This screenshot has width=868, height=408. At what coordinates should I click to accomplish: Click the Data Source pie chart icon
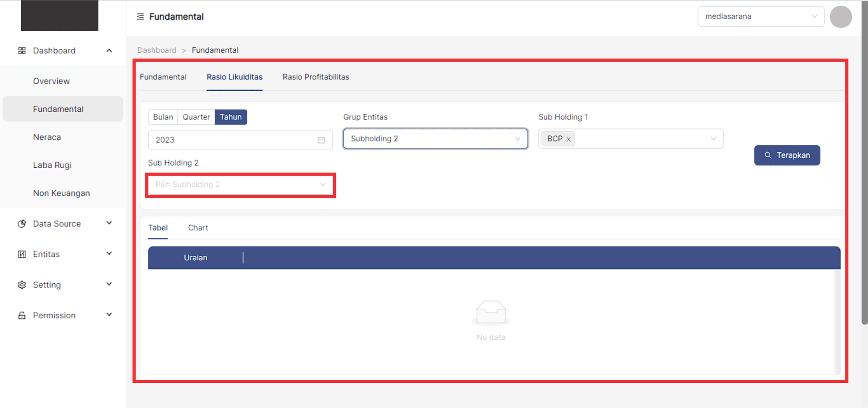pyautogui.click(x=22, y=224)
